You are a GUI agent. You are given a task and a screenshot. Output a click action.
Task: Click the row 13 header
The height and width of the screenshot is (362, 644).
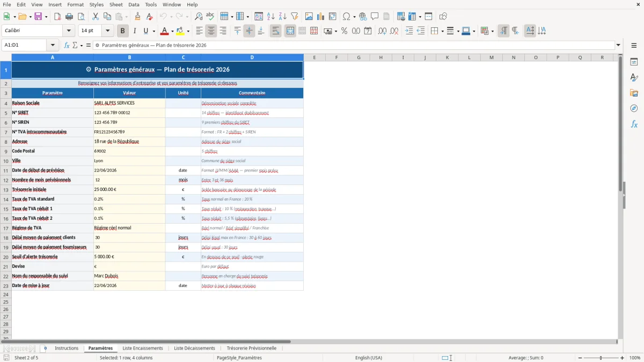[x=6, y=189]
